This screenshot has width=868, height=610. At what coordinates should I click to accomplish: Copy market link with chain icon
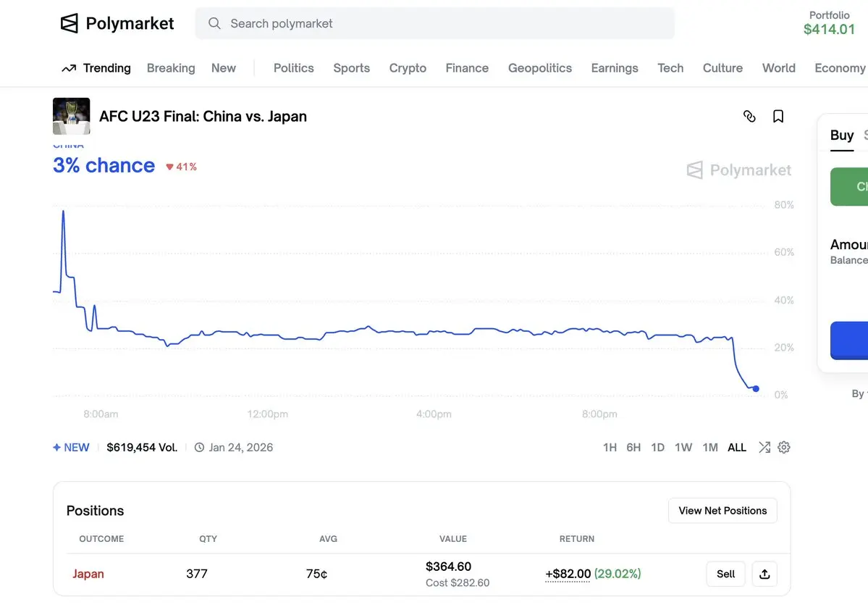click(749, 116)
